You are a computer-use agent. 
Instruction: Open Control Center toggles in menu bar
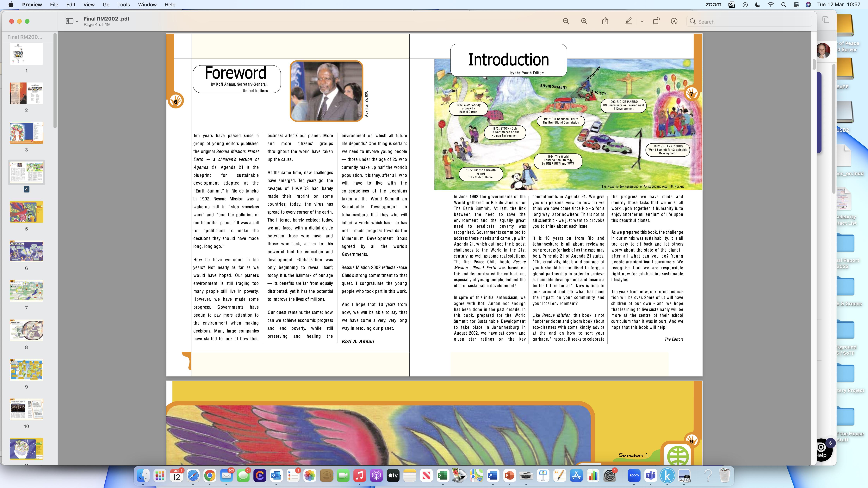point(796,5)
